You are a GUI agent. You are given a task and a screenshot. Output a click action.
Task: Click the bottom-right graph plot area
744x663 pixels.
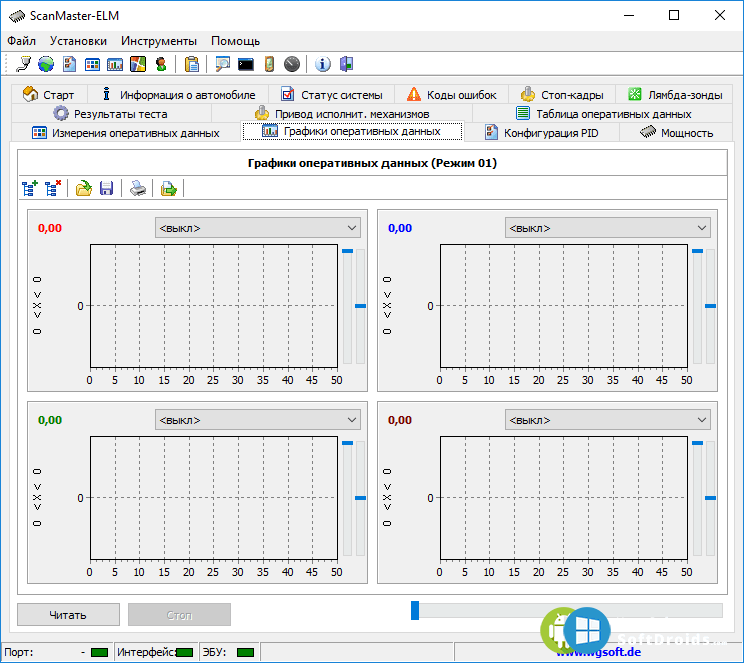(x=564, y=498)
